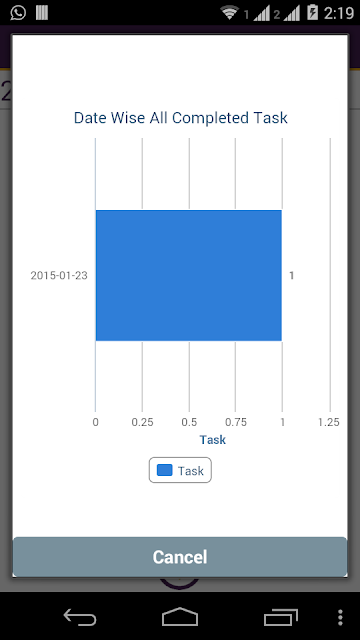
Task: Tap the Android home navigation icon
Action: tap(180, 617)
